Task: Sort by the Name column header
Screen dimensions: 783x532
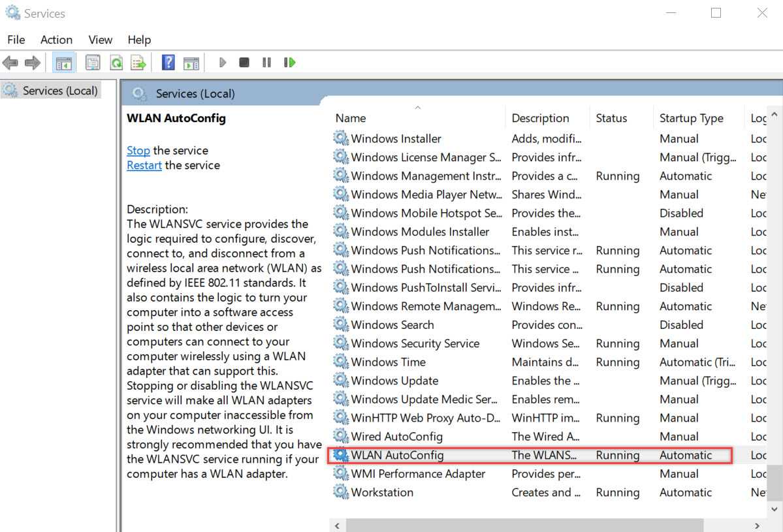Action: [x=417, y=118]
